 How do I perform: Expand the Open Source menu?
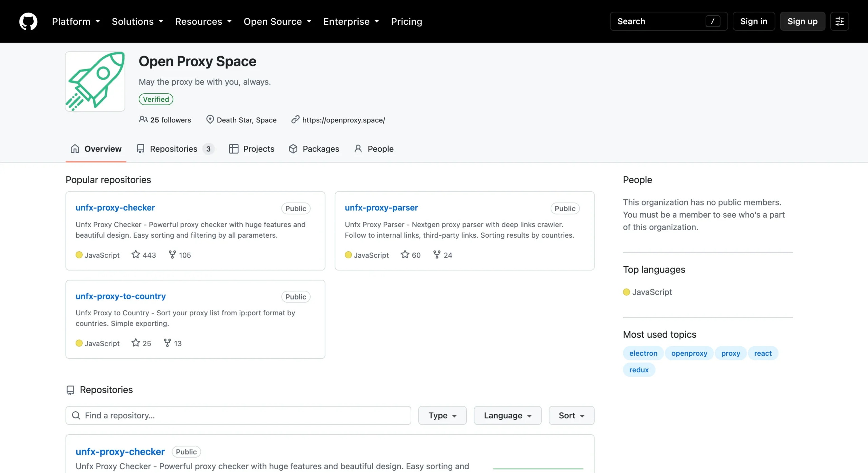(x=277, y=21)
